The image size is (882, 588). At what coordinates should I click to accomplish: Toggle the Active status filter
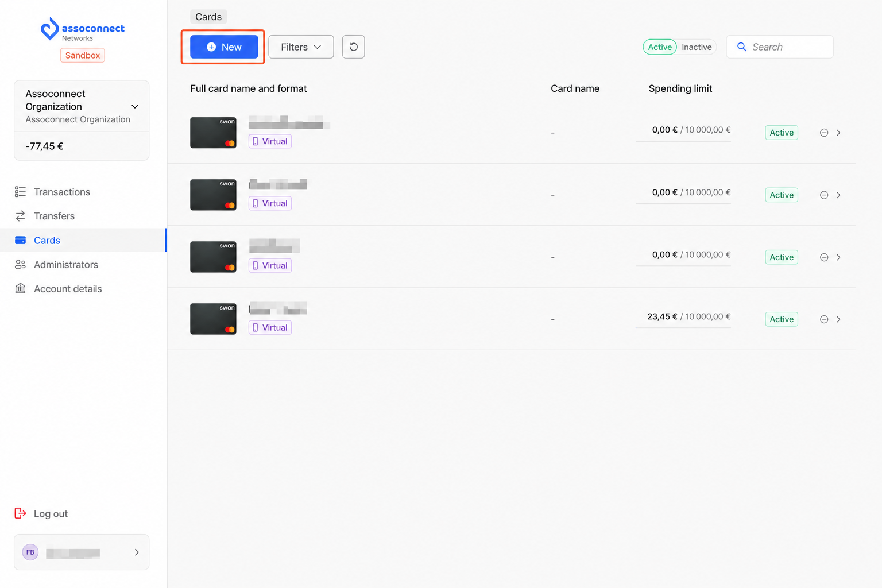(660, 47)
